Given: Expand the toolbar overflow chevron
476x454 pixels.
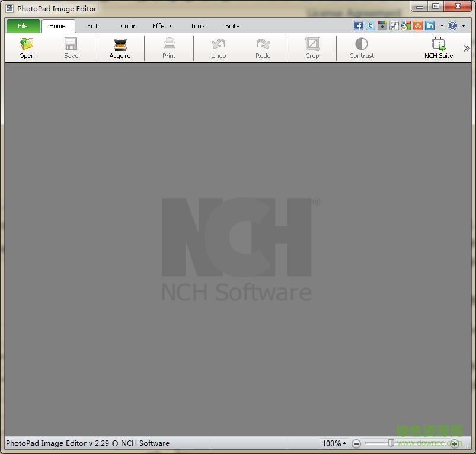Looking at the screenshot, I should pos(467,49).
